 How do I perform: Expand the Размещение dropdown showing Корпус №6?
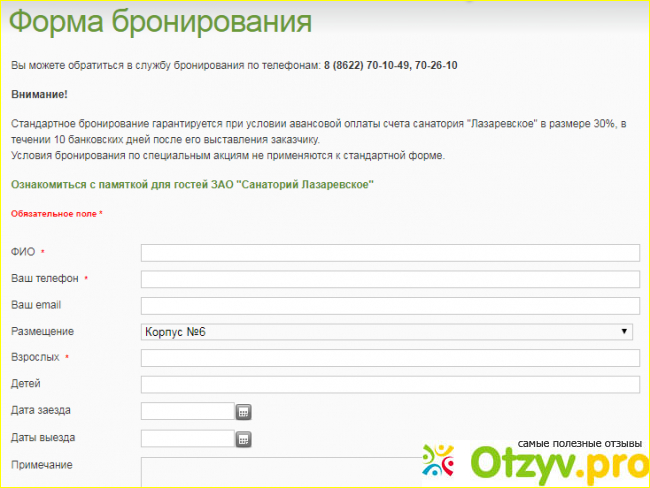tap(389, 332)
